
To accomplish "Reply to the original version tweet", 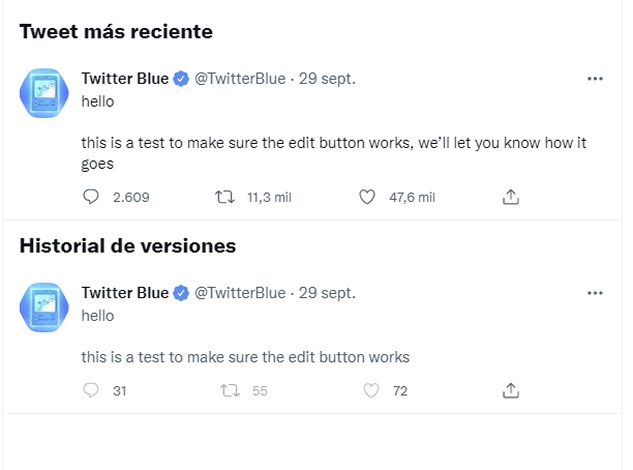I will pos(91,390).
